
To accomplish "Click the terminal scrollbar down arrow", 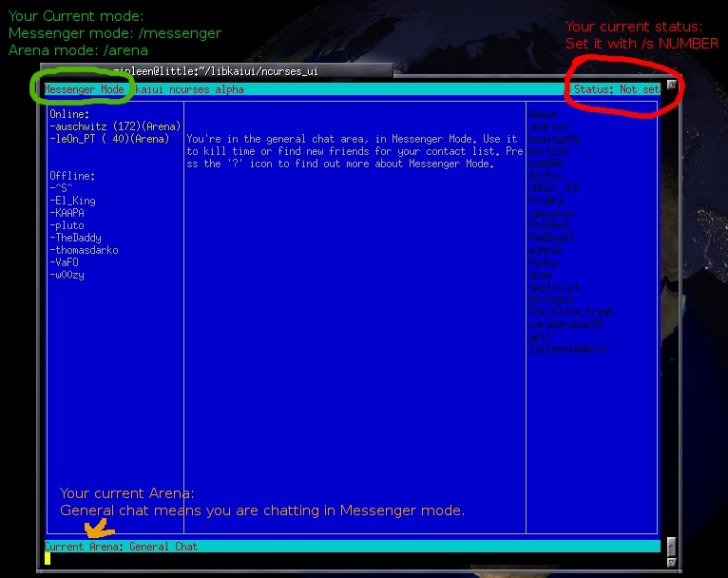I will pos(671,562).
